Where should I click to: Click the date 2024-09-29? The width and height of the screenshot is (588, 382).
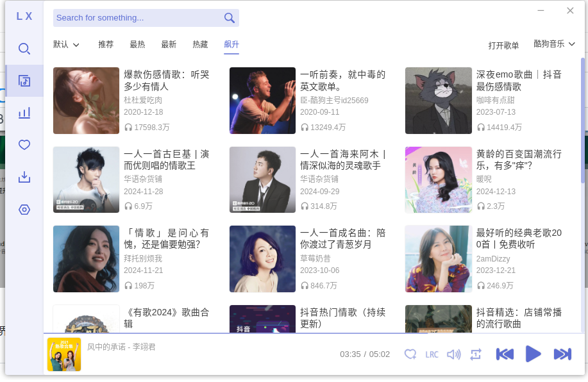pyautogui.click(x=319, y=192)
